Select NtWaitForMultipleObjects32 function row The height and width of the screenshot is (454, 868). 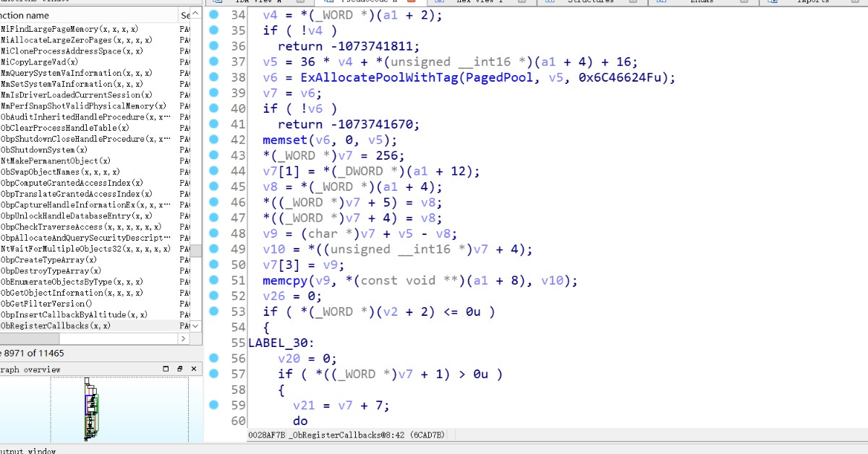(95, 249)
